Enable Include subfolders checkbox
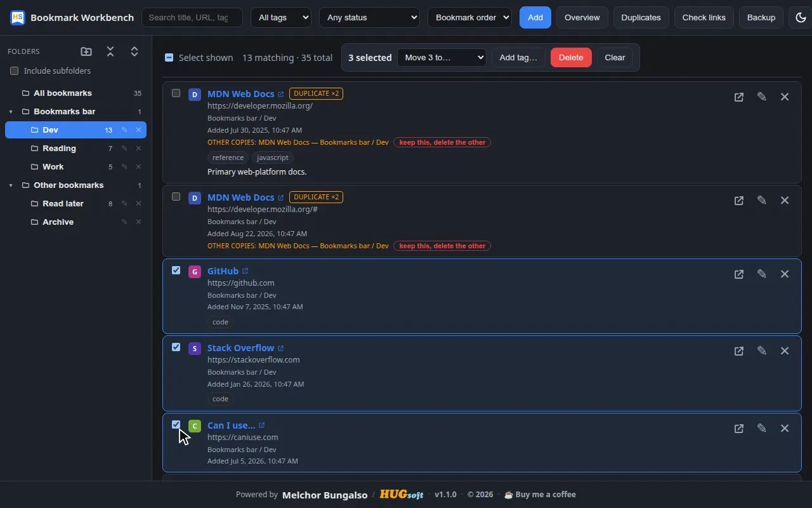 (x=15, y=71)
